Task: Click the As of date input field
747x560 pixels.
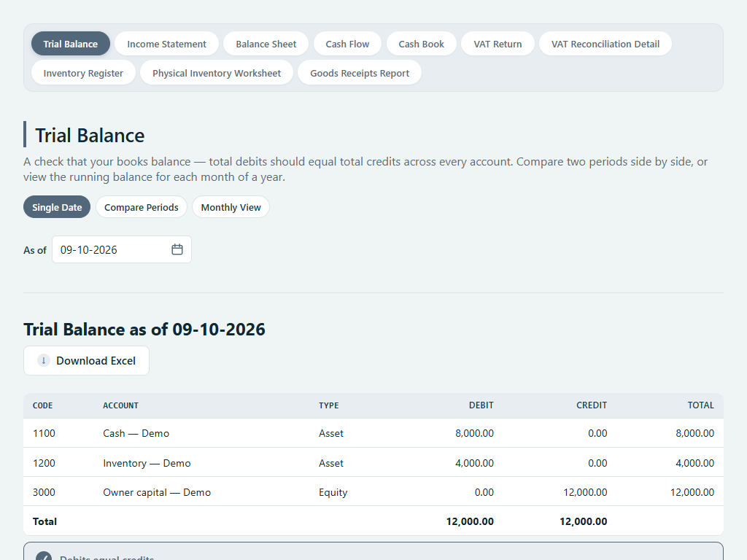Action: (122, 249)
